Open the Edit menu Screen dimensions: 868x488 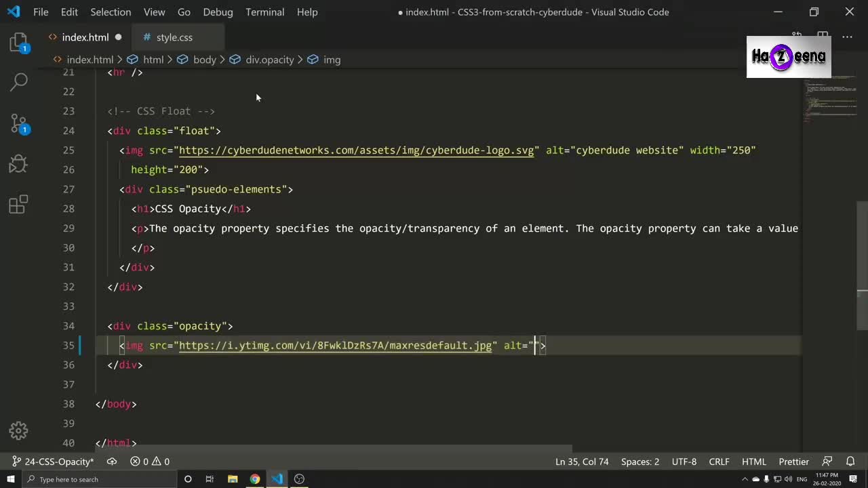click(x=69, y=12)
